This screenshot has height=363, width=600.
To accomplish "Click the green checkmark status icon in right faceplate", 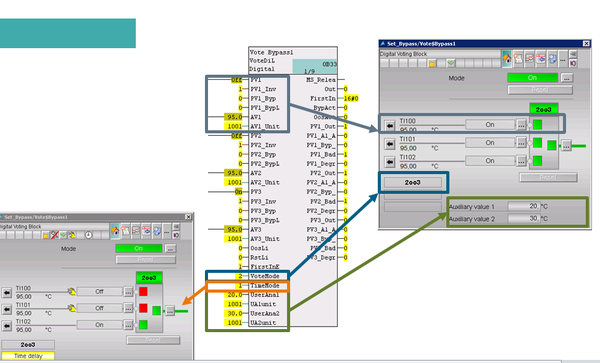I will coord(451,63).
